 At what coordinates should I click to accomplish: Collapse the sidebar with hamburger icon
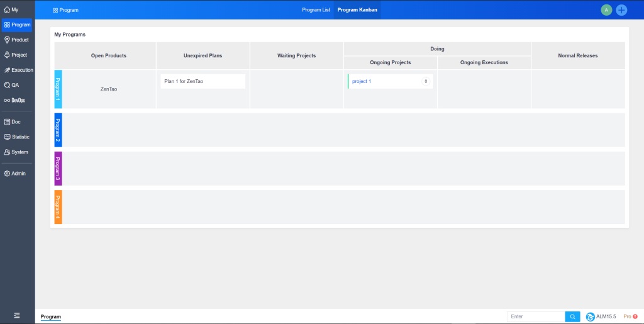pyautogui.click(x=17, y=315)
